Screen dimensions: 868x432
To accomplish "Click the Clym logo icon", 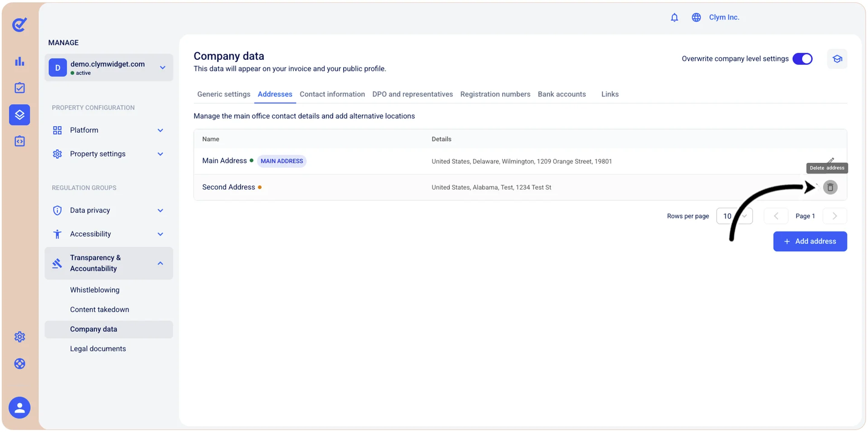I will coord(19,24).
